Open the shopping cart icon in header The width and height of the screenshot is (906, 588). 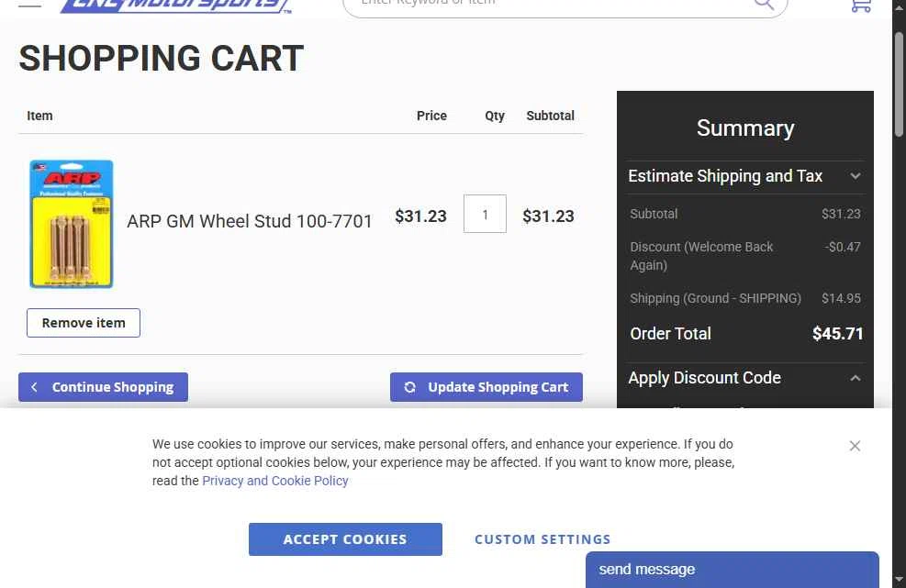tap(861, 6)
